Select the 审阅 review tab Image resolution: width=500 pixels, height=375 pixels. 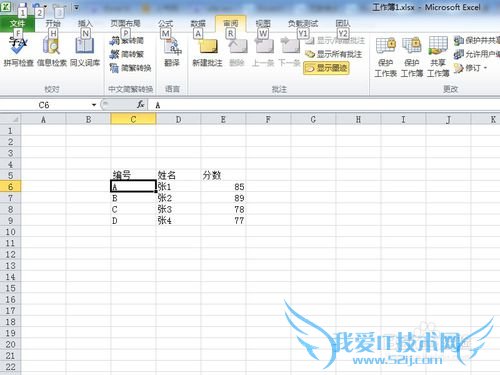(231, 24)
